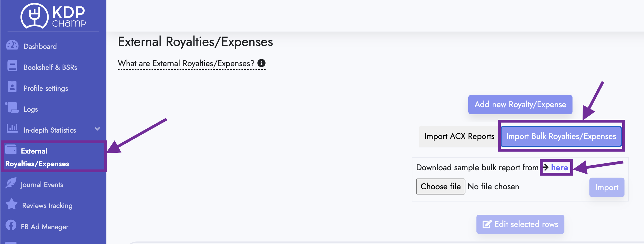Open Dashboard via its gauge icon
Screen dimensions: 644x244
tap(12, 45)
